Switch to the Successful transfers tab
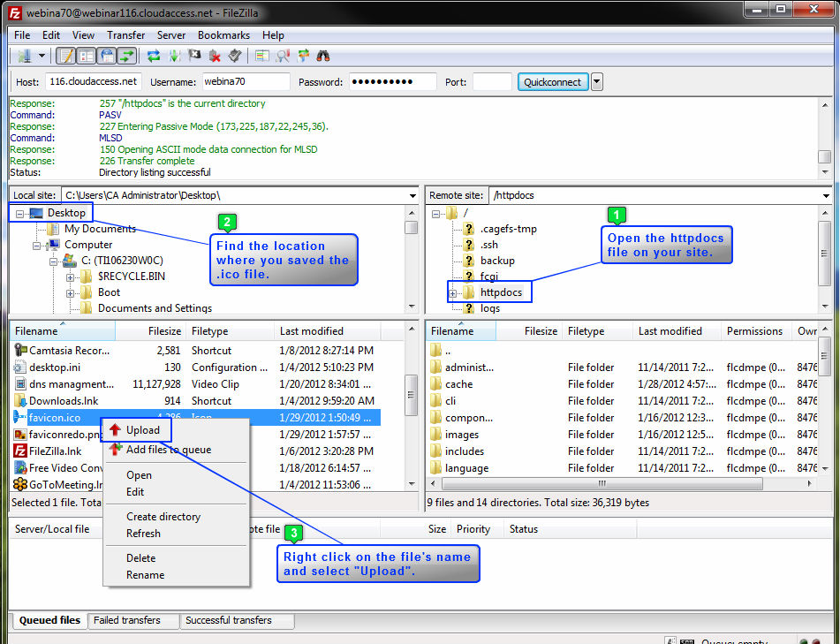The height and width of the screenshot is (644, 840). tap(236, 620)
